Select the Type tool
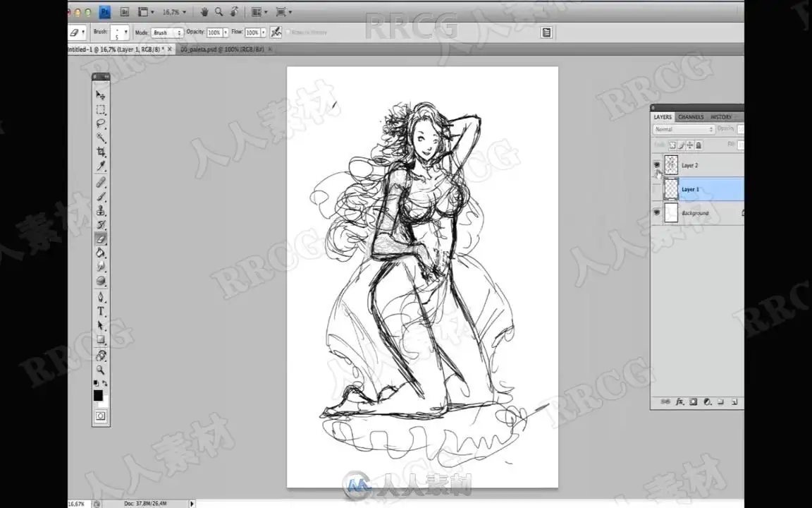The height and width of the screenshot is (508, 812). (101, 311)
